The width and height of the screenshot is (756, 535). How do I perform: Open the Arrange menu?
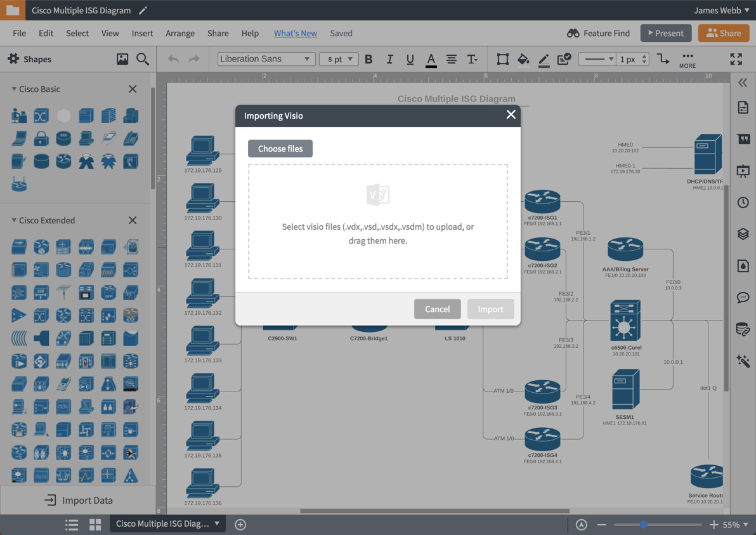[180, 33]
